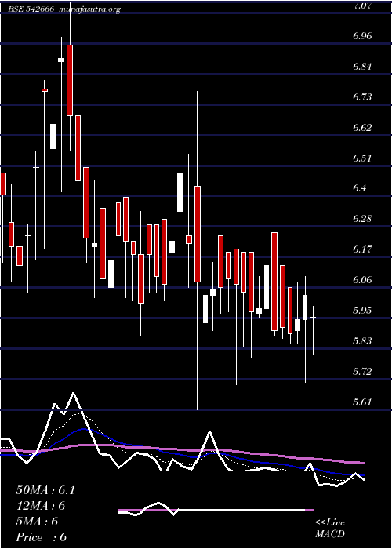This screenshot has width=392, height=549.
Task: Click the 5.83 price axis label
Action: 362,340
